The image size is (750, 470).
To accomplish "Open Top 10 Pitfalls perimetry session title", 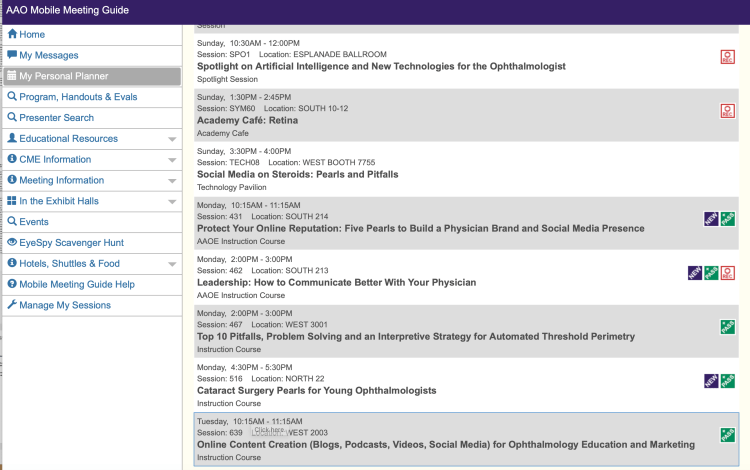I will coord(416,337).
